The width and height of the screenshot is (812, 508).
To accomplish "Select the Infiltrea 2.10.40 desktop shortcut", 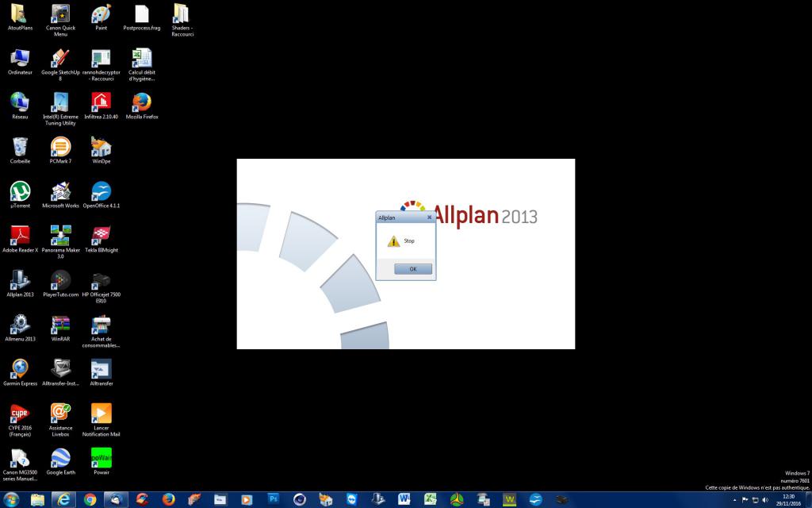I will click(x=101, y=107).
